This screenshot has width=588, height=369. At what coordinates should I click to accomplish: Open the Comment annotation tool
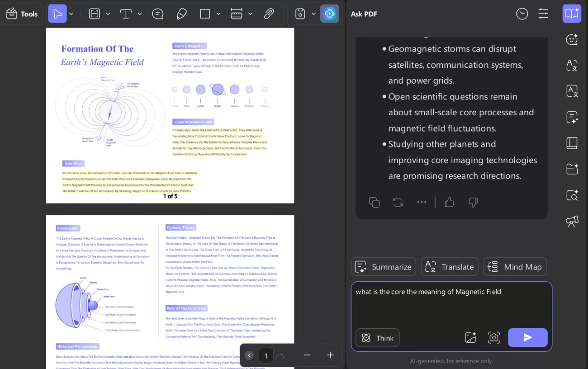[158, 14]
